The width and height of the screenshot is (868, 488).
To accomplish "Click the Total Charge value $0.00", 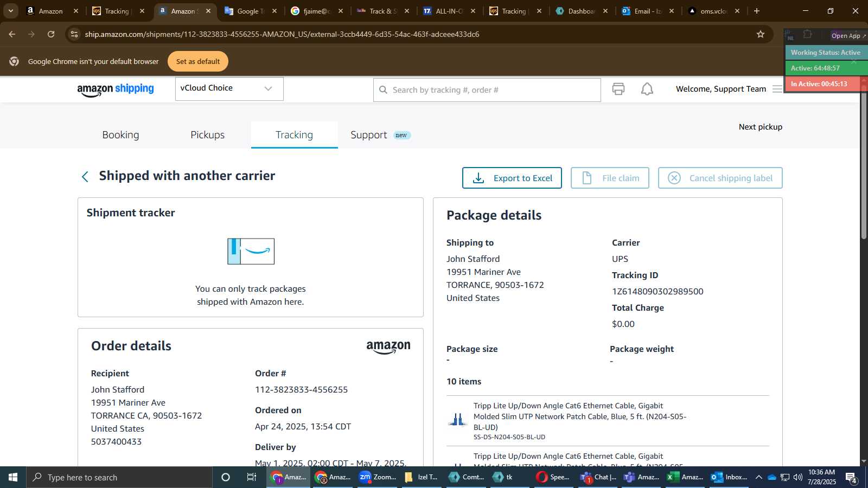I will pyautogui.click(x=623, y=324).
